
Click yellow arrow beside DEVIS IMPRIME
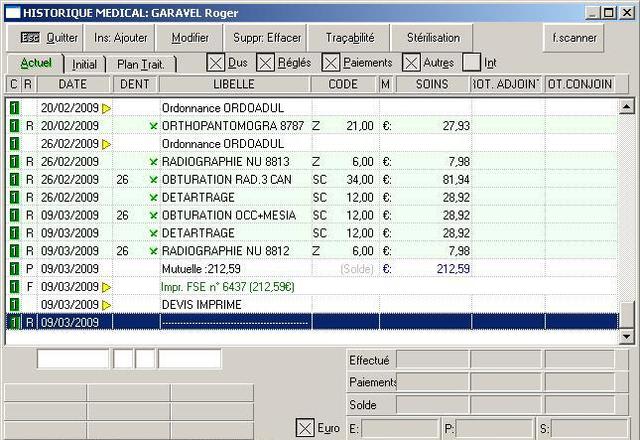coord(107,304)
